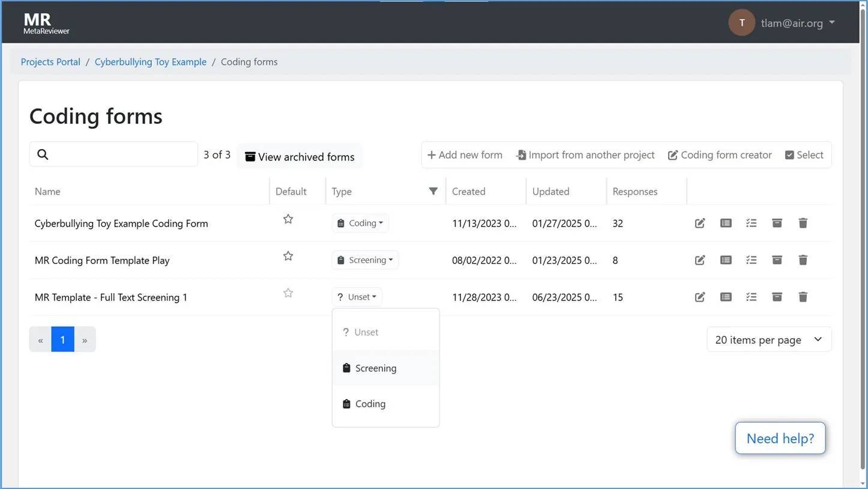Toggle the Select checkbox button

point(804,155)
